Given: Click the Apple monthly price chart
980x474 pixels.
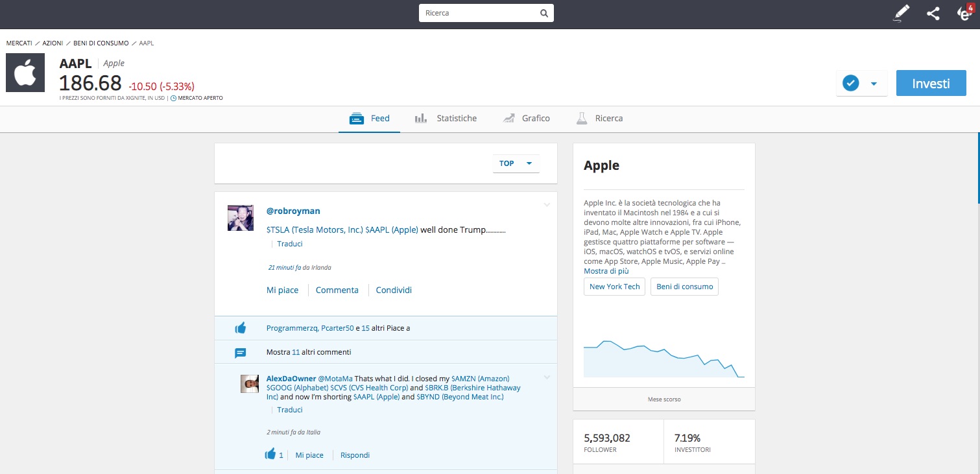Looking at the screenshot, I should click(x=663, y=357).
